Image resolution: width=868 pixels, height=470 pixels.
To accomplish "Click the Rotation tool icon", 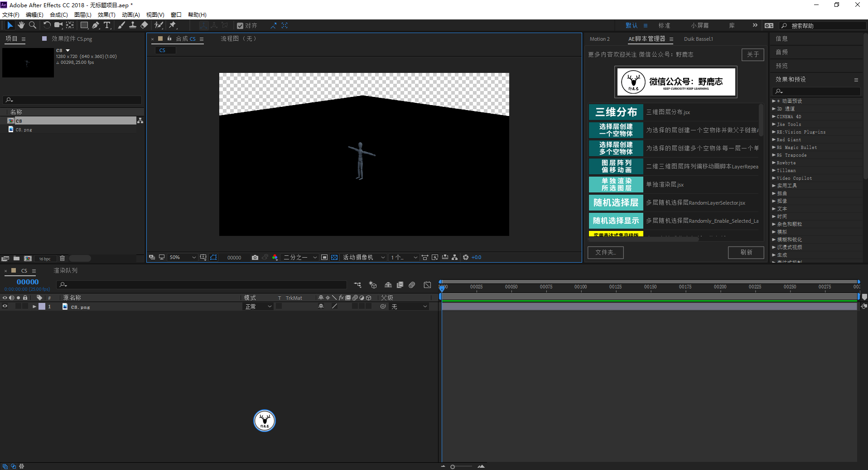I will click(x=47, y=25).
